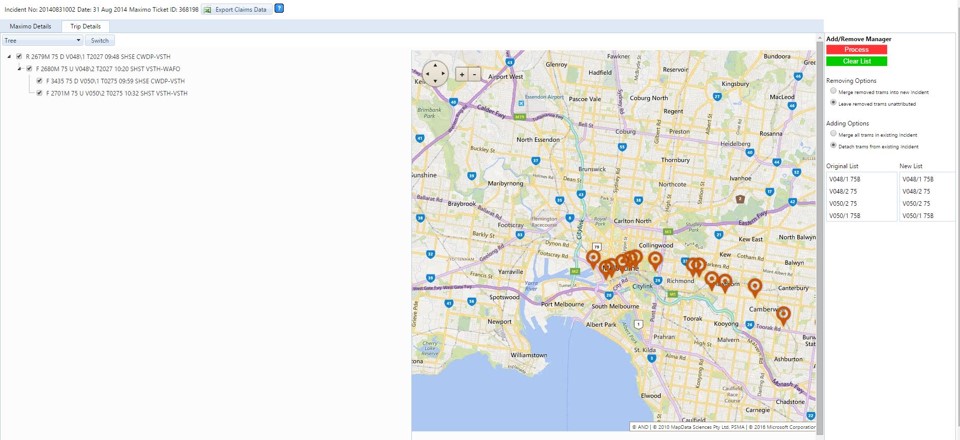Select the map pin west of Canterbury
Image resolution: width=960 pixels, height=440 pixels.
pyautogui.click(x=755, y=286)
